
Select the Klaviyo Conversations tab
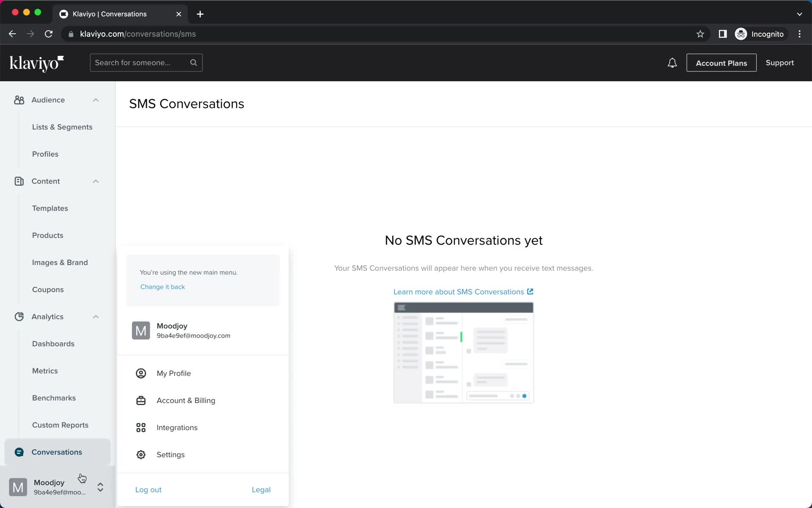[121, 14]
